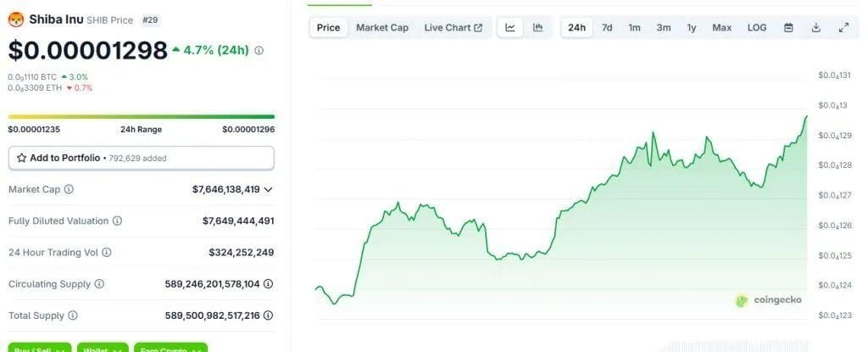The width and height of the screenshot is (868, 352).
Task: Select the Max time range
Action: tap(721, 28)
